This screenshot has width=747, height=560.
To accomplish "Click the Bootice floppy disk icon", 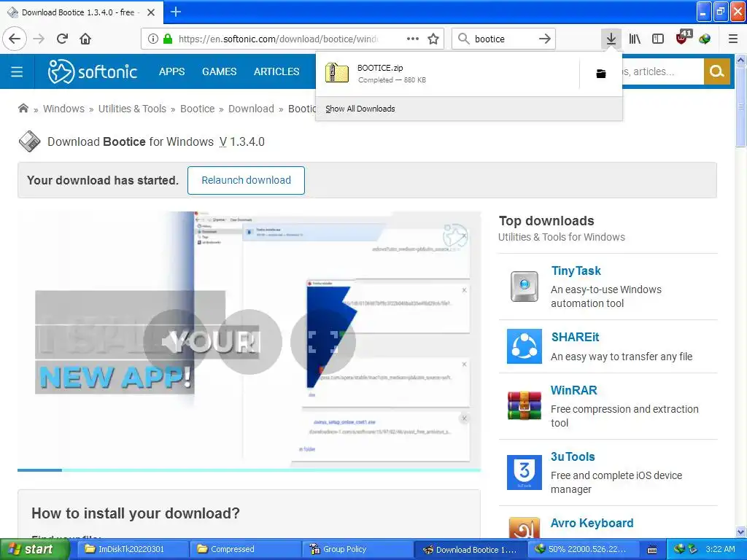I will (29, 141).
